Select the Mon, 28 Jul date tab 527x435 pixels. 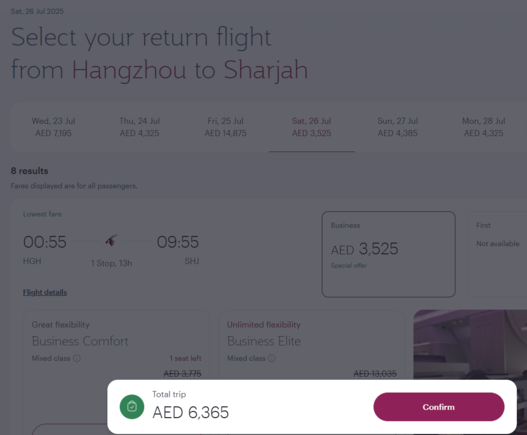point(484,127)
